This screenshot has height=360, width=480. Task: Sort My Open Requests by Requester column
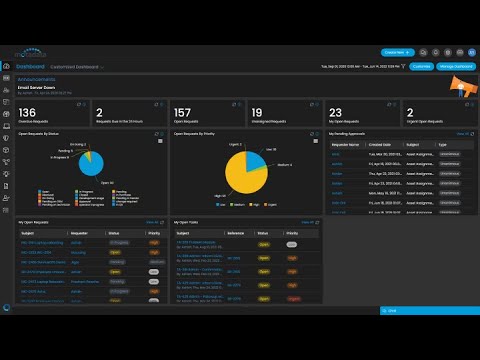click(79, 233)
